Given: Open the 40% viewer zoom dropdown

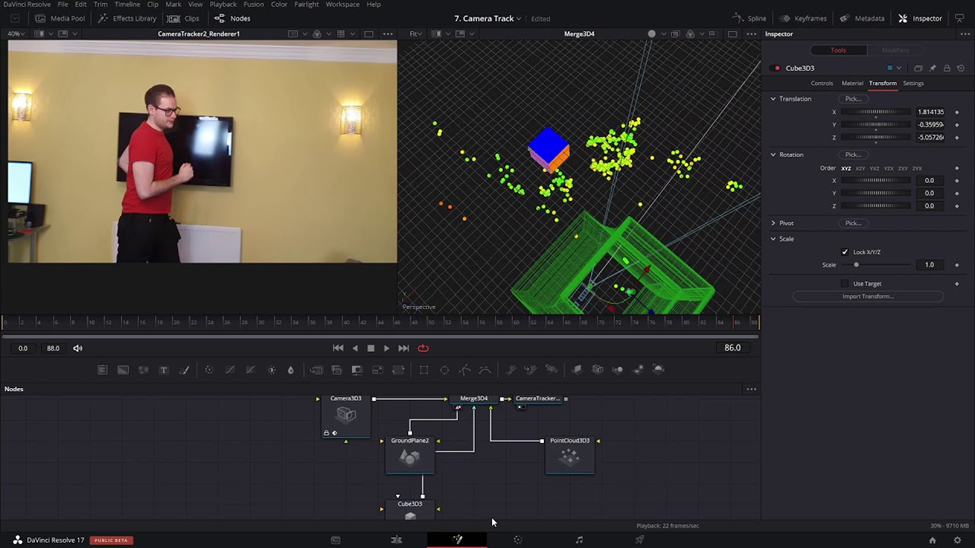Looking at the screenshot, I should coord(16,34).
